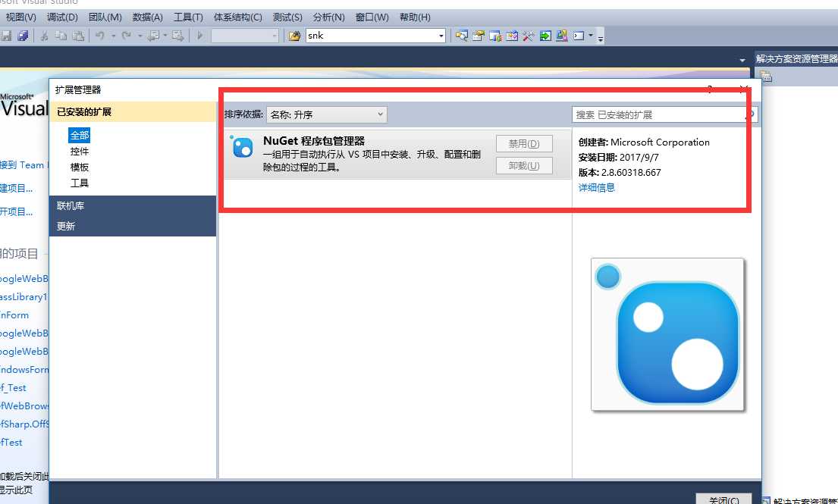Expand the Redo history dropdown arrow
Screen dimensions: 838x504
140,36
